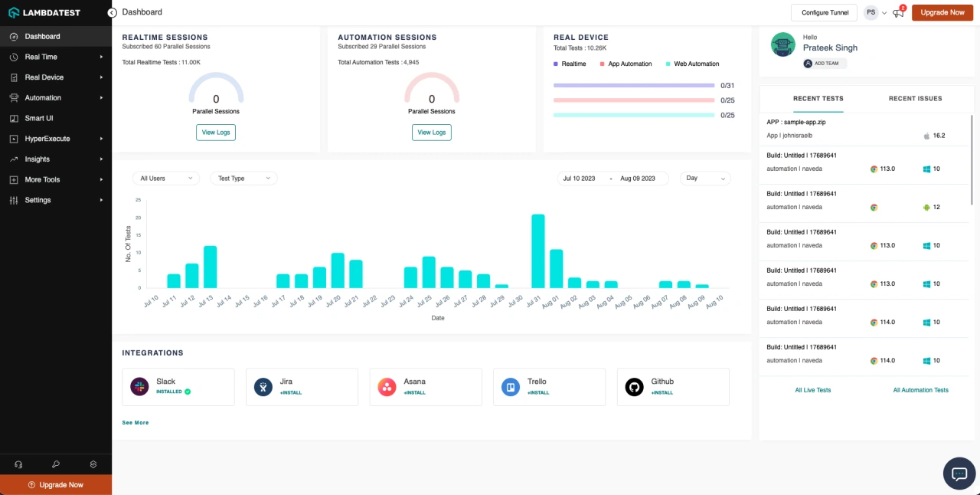
Task: Open the key icon in sidebar footer
Action: pyautogui.click(x=56, y=464)
